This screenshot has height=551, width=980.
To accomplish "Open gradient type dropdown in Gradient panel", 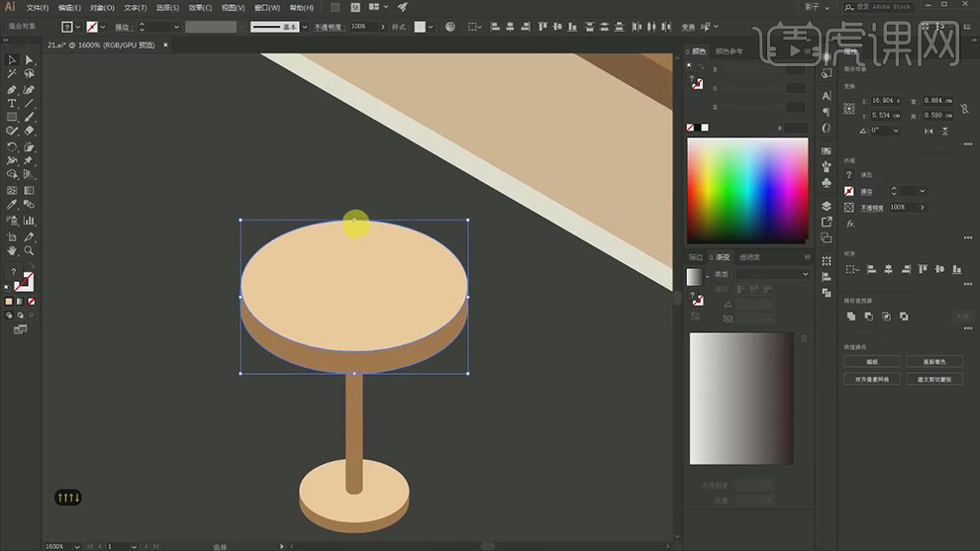I will coord(805,274).
